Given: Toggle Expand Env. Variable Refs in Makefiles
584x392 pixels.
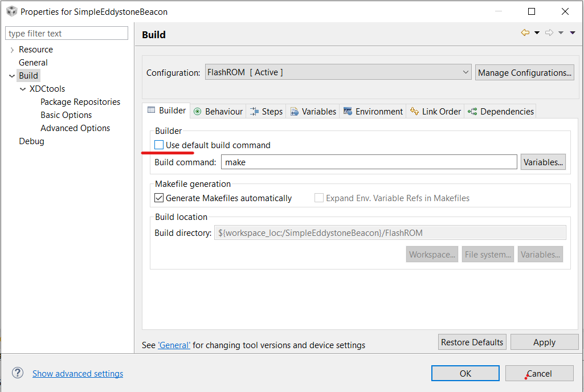Looking at the screenshot, I should click(x=319, y=198).
